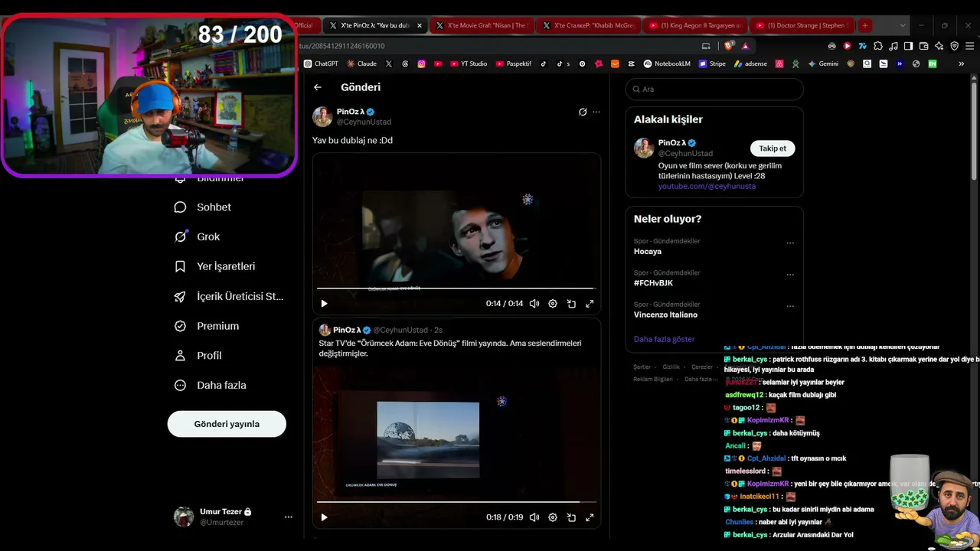Click the Brave Shields lion icon

tap(730, 46)
